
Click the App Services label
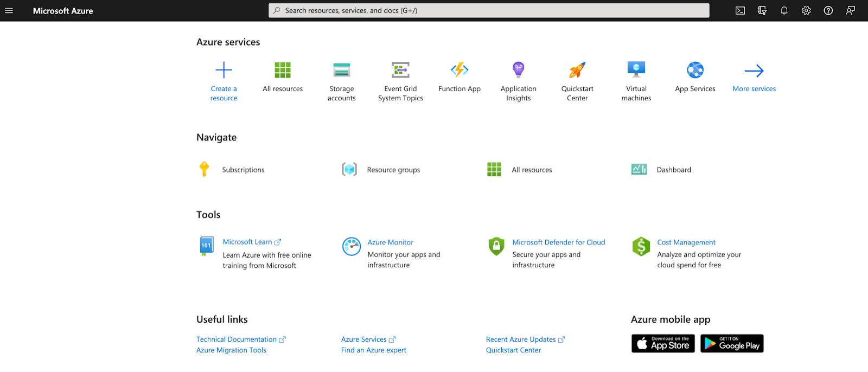click(x=695, y=89)
